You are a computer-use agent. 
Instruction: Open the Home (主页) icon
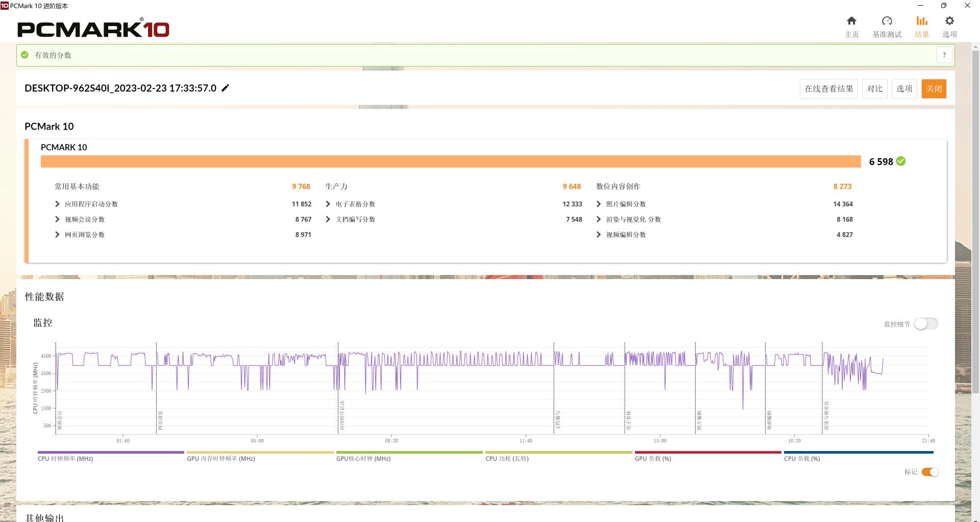(x=851, y=21)
